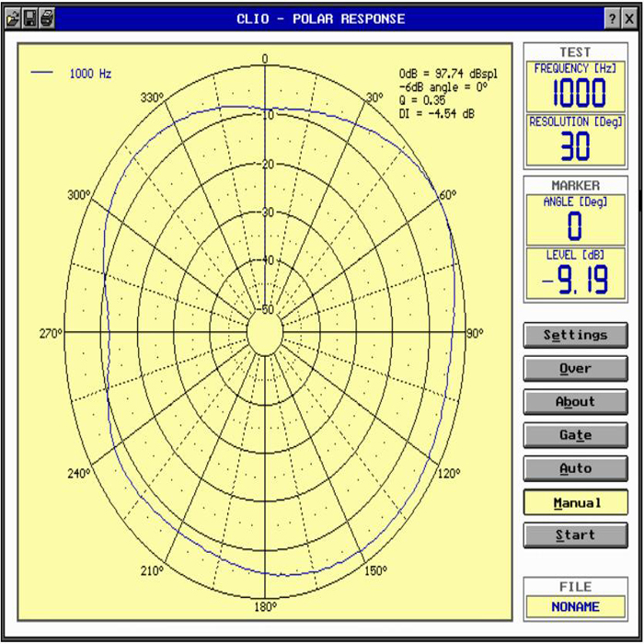Click the polar plot center at -50
The image size is (644, 644).
266,331
